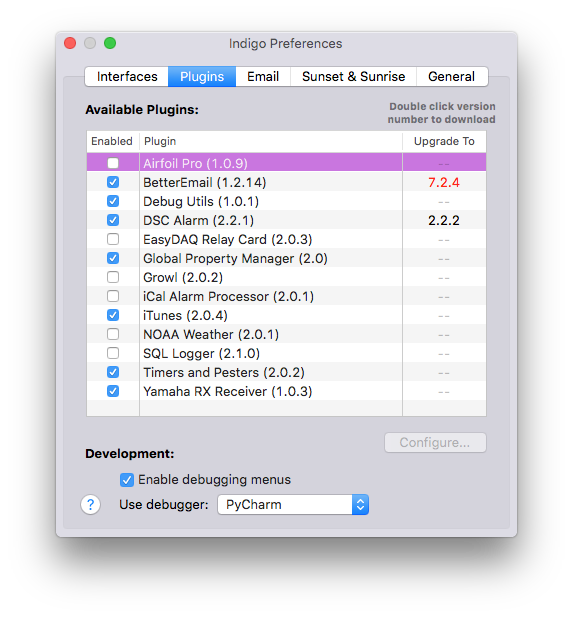This screenshot has width=573, height=617.
Task: Disable the BetterEmail plugin checkbox
Action: pyautogui.click(x=113, y=182)
